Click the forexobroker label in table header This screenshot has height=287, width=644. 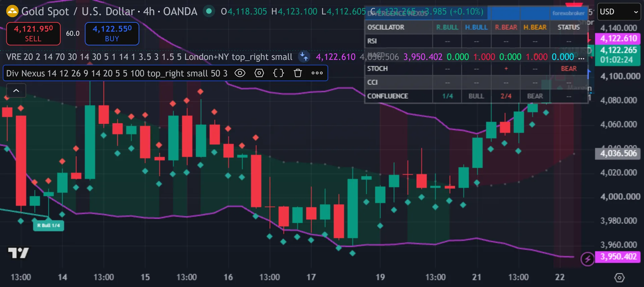569,13
